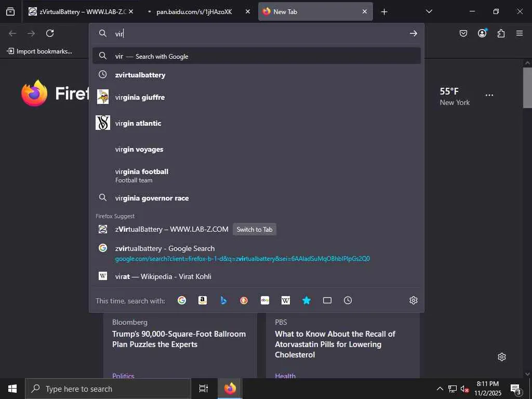
Task: Click the page vertical scrollbar thumb
Action: tap(527, 87)
